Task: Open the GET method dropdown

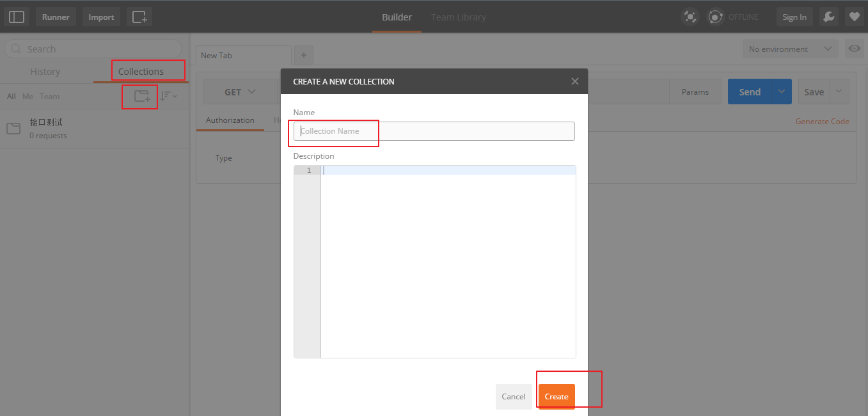Action: pyautogui.click(x=240, y=92)
